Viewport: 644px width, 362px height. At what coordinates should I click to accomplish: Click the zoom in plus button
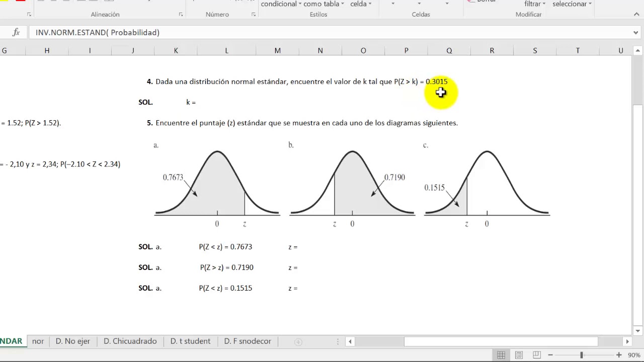[x=619, y=355]
